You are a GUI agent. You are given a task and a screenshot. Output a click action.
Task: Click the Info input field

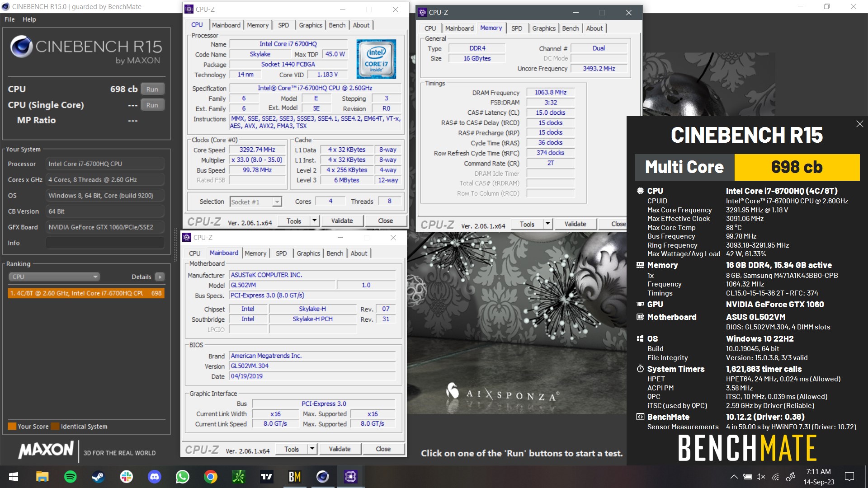point(105,243)
